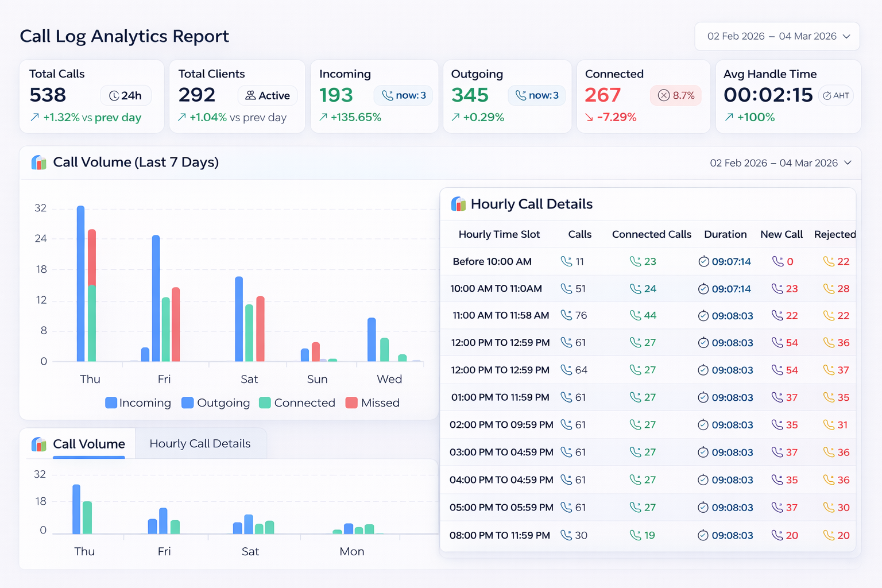Click the phone icon in Incoming now:3 badge
882x588 pixels.
388,95
